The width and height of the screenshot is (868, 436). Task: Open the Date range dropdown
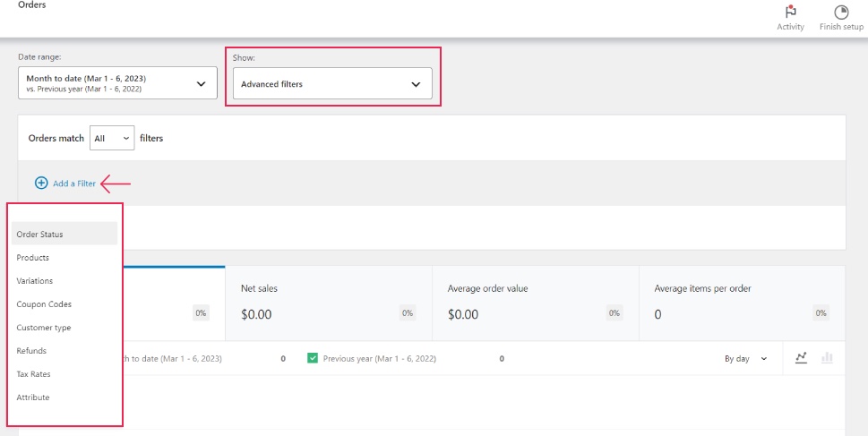(x=117, y=84)
